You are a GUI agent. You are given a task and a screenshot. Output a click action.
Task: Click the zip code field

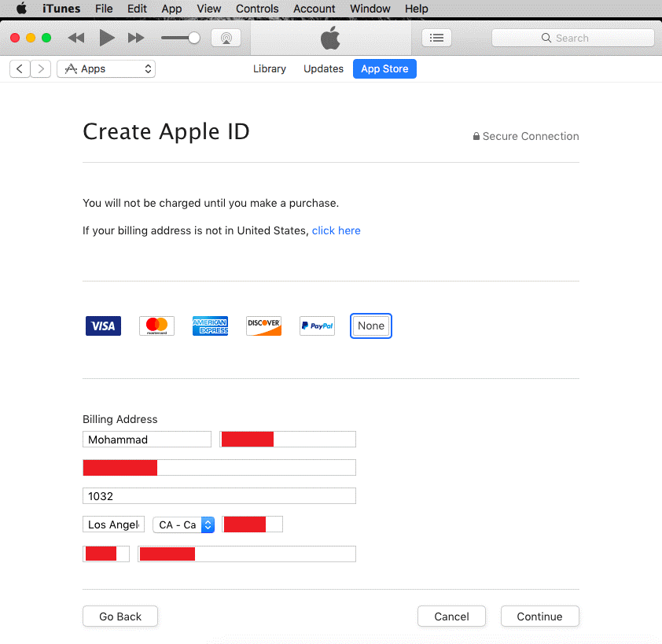(x=252, y=524)
